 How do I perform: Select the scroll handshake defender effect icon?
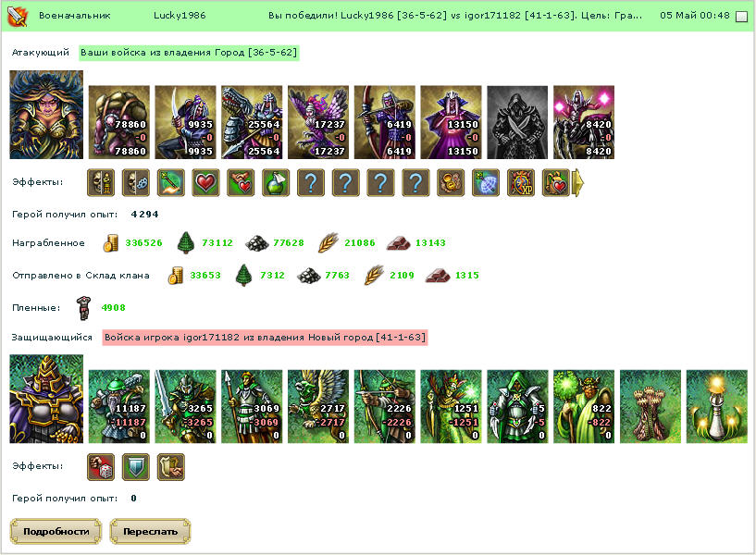tap(171, 467)
